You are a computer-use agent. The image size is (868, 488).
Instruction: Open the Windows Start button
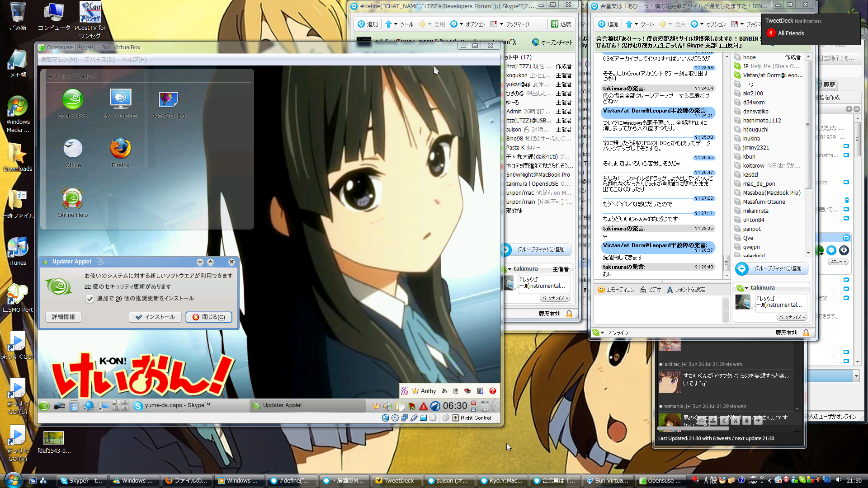[x=13, y=480]
